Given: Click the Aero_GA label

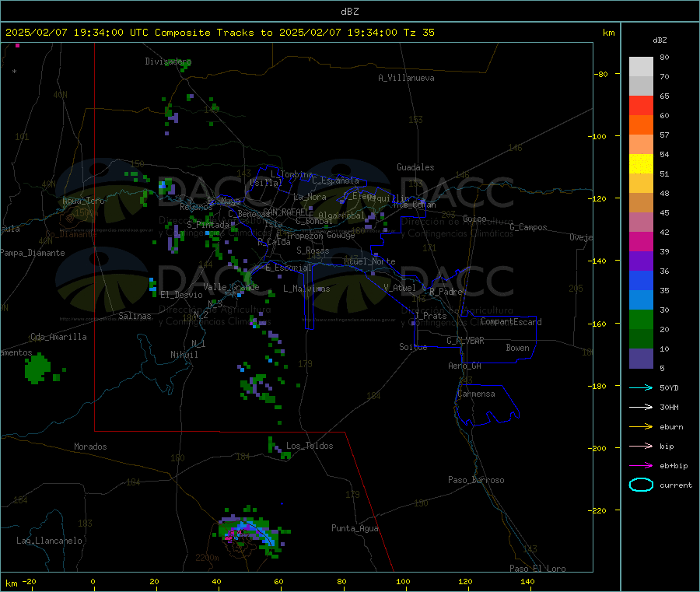Looking at the screenshot, I should click(x=465, y=366).
